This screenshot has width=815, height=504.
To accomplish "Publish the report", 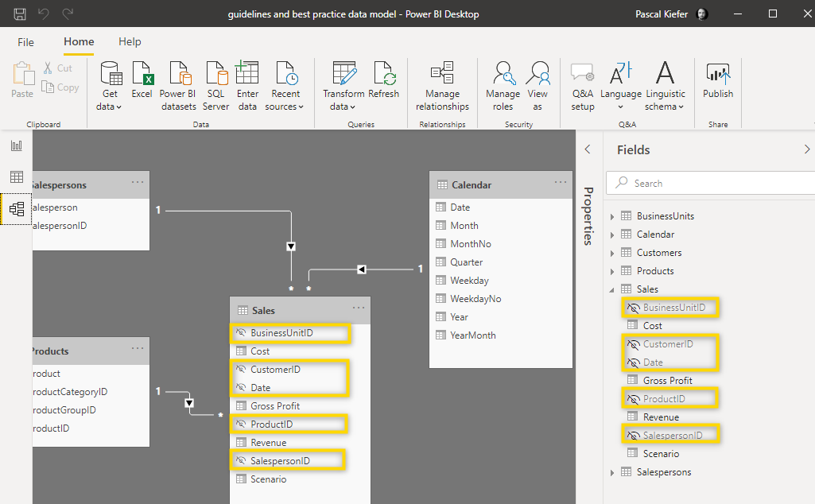I will [x=718, y=80].
